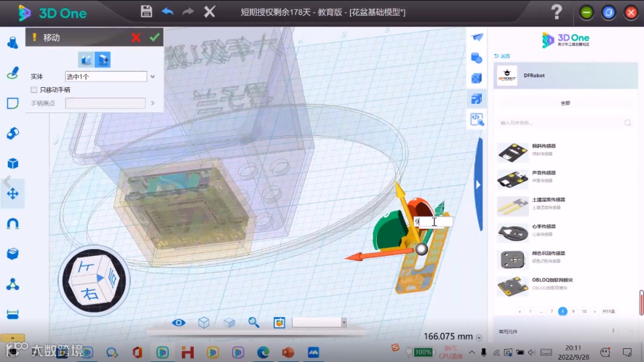
Task: Click the search magnifier in component library
Action: (x=627, y=123)
